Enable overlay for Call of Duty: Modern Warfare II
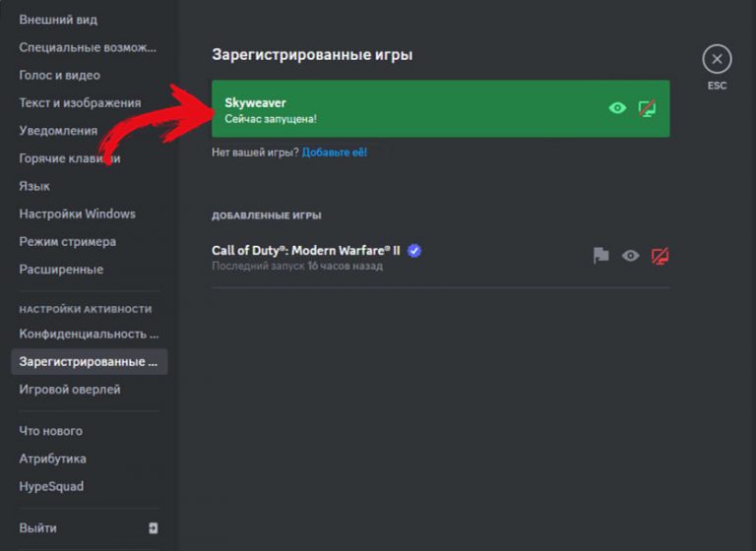The width and height of the screenshot is (756, 551). (x=661, y=256)
